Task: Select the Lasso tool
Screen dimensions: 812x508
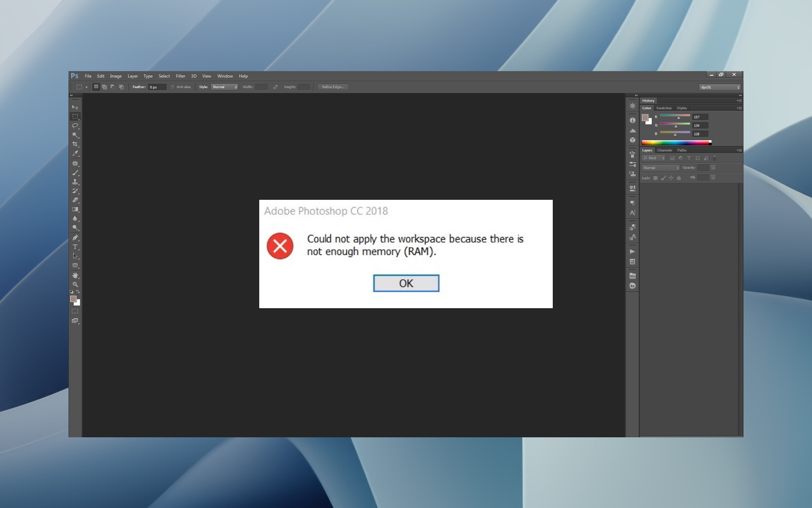Action: coord(75,126)
